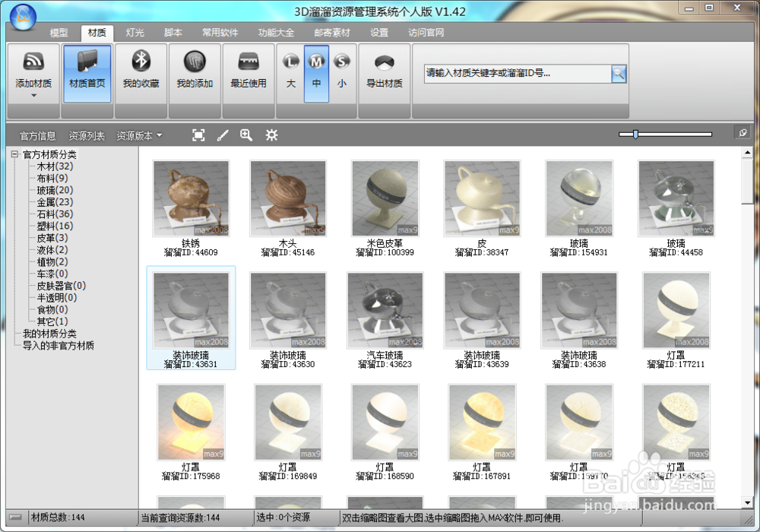Keep 中 medium thumbnail size selected
This screenshot has width=760, height=532.
point(315,72)
